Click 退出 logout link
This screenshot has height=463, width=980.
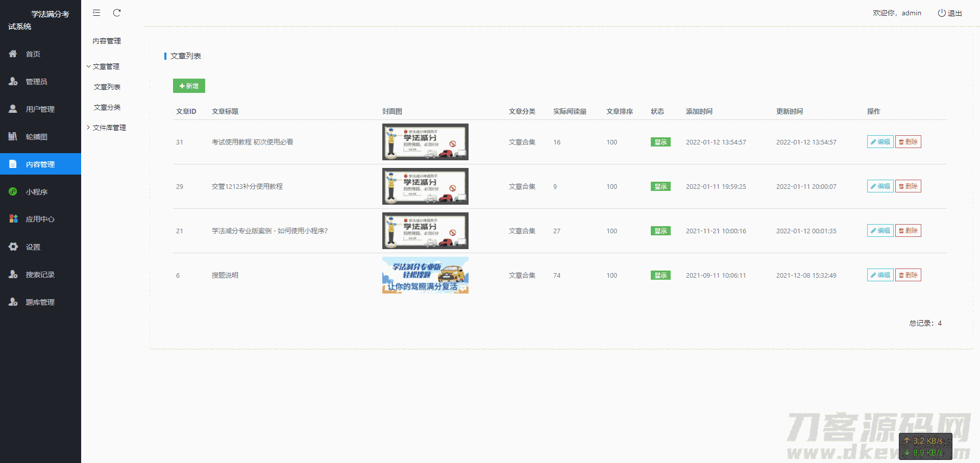955,13
